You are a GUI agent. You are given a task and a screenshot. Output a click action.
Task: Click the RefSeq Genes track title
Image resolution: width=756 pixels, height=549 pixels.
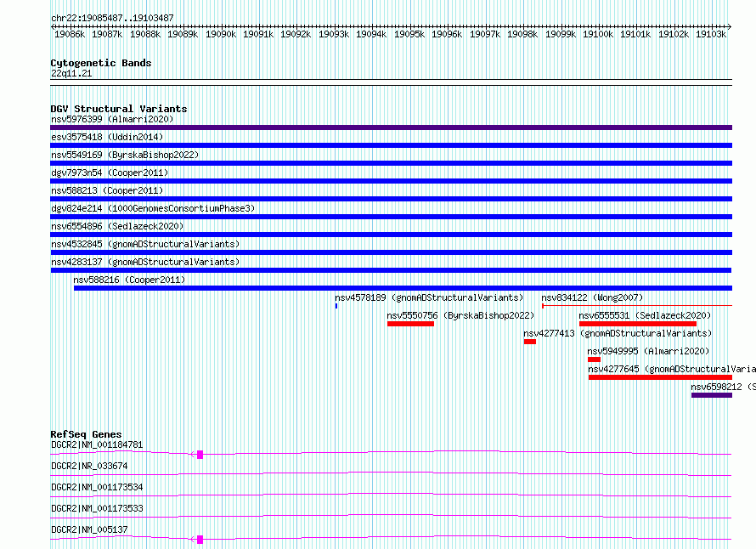tap(86, 434)
